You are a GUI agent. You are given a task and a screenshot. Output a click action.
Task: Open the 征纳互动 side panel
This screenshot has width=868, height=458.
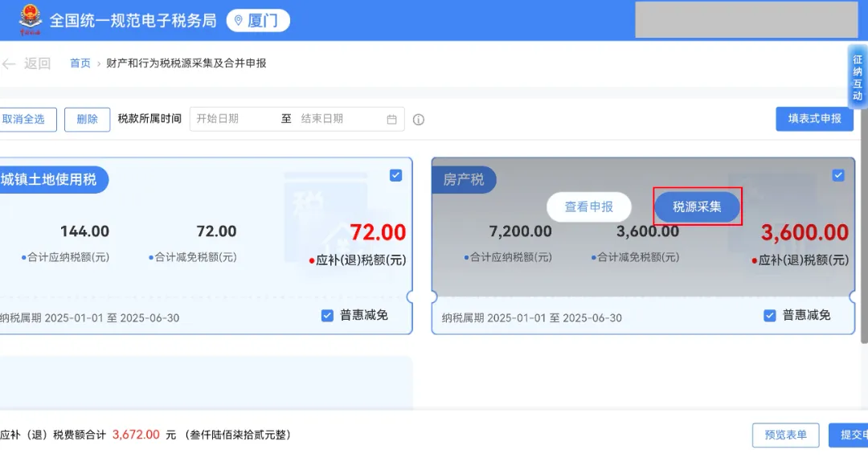pos(858,77)
